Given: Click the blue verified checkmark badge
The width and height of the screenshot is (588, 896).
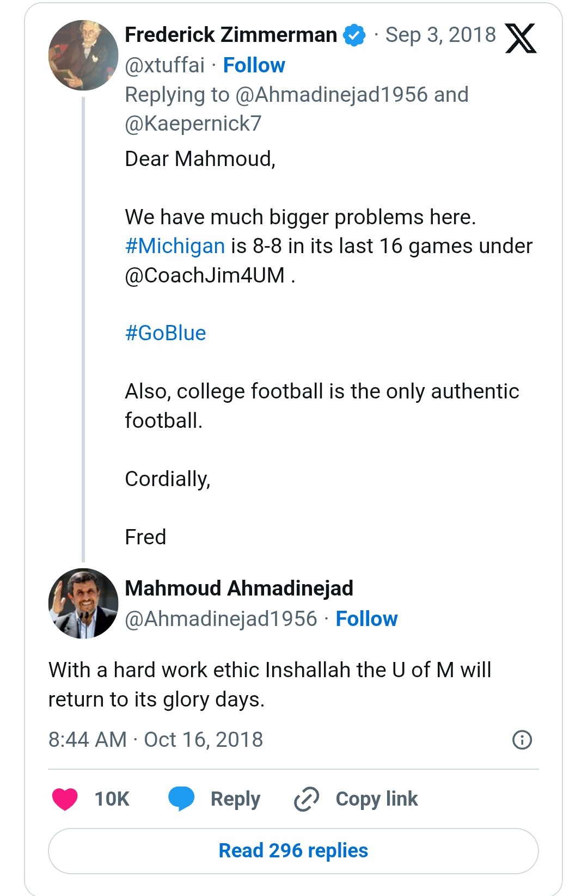Looking at the screenshot, I should pos(354,35).
